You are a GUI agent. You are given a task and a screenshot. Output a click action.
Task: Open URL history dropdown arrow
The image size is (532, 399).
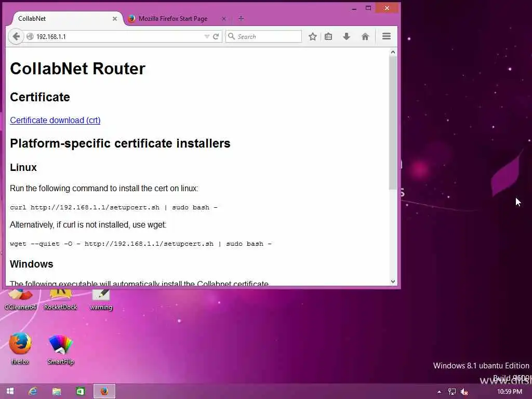tap(207, 36)
